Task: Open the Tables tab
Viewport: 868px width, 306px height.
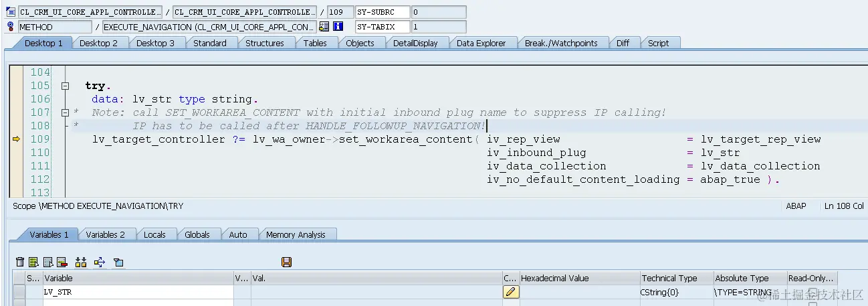Action: click(315, 43)
